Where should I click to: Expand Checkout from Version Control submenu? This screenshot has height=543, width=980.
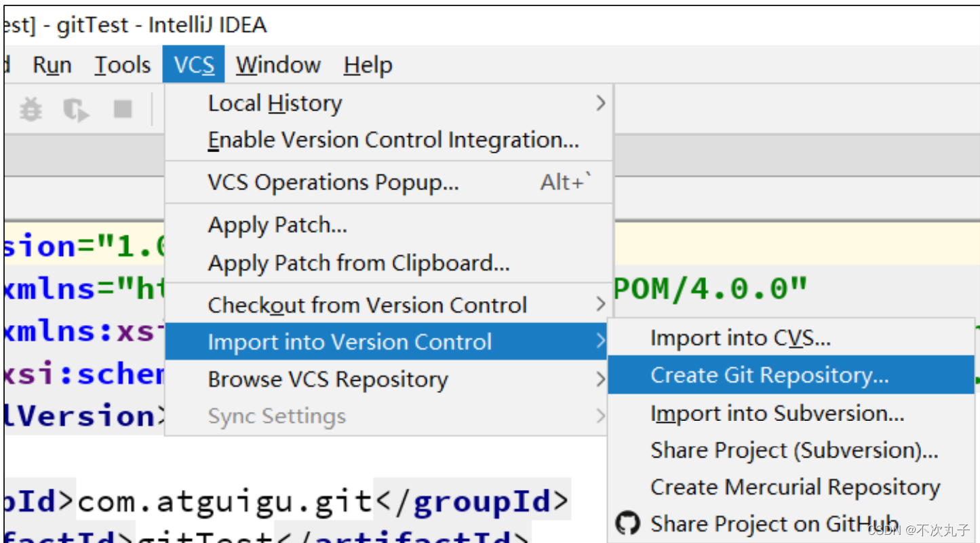tap(366, 304)
